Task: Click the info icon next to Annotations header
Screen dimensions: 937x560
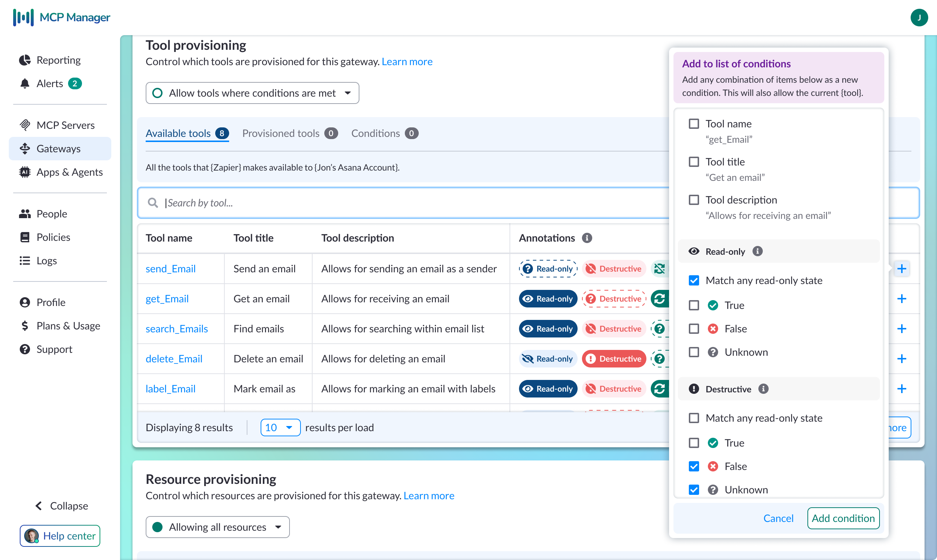Action: [x=587, y=238]
